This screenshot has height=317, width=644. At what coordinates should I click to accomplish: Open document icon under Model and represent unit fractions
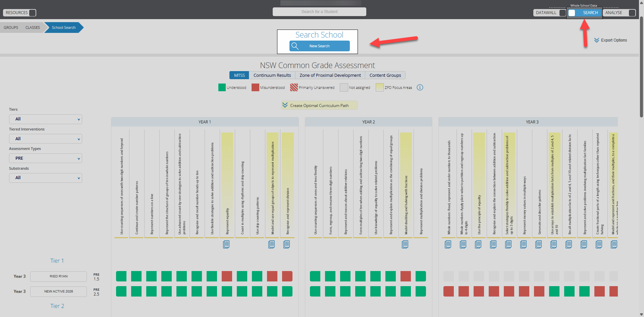(614, 245)
